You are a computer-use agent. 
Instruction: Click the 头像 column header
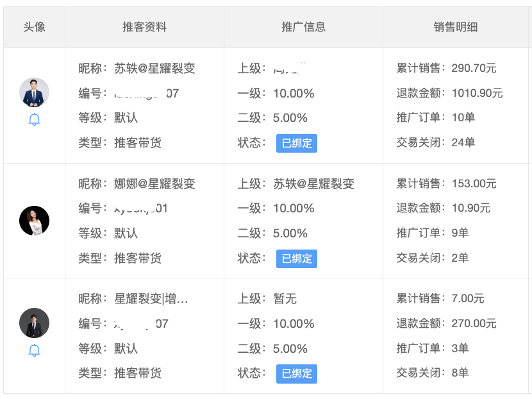pos(35,27)
